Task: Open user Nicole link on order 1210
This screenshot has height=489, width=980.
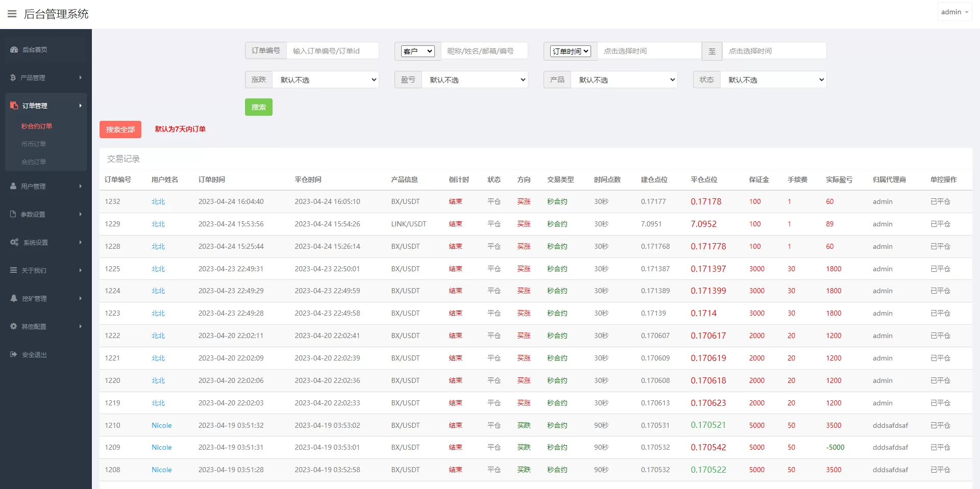Action: coord(161,425)
